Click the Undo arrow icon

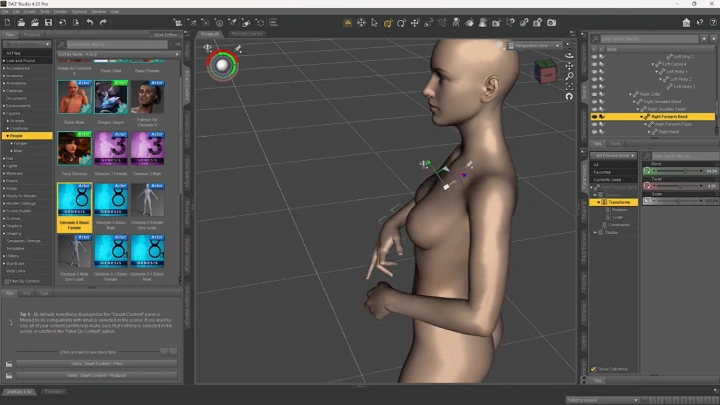(90, 22)
